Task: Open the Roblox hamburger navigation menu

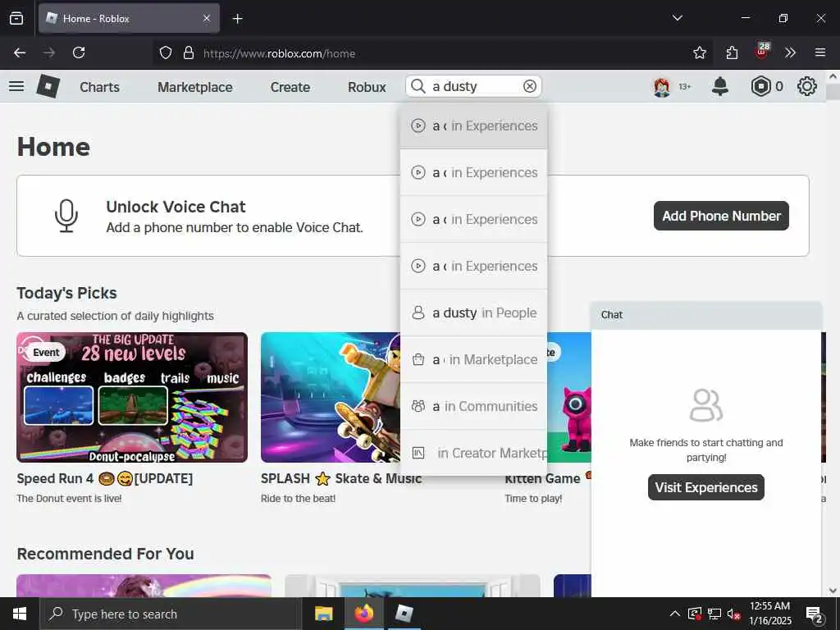Action: tap(16, 86)
